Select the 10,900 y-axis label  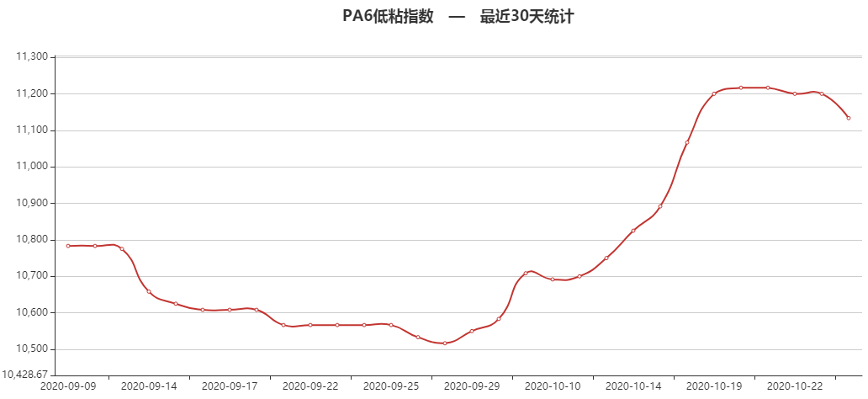33,204
